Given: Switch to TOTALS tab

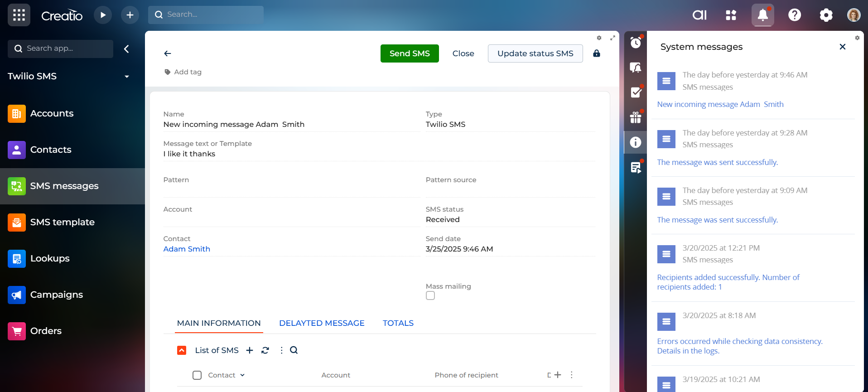Looking at the screenshot, I should [x=398, y=323].
